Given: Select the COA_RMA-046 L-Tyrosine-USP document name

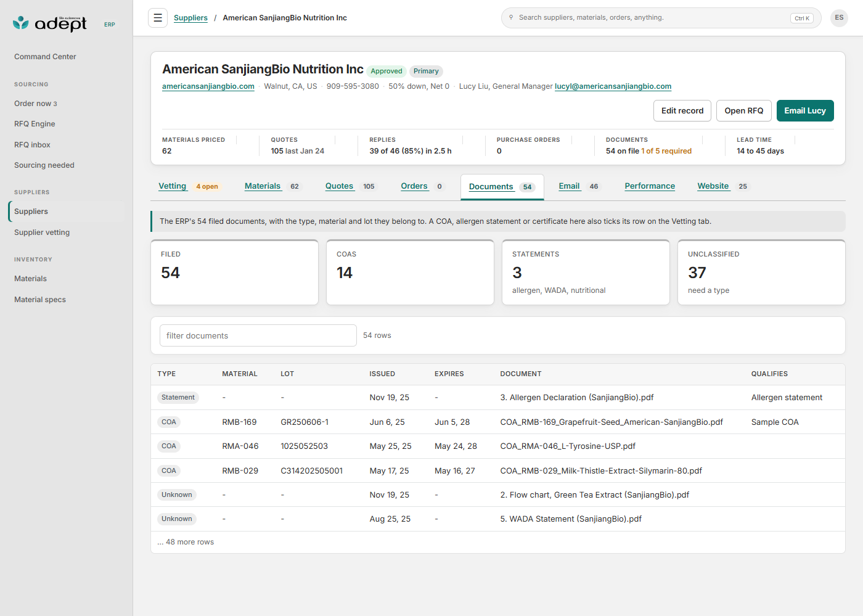Looking at the screenshot, I should 568,446.
